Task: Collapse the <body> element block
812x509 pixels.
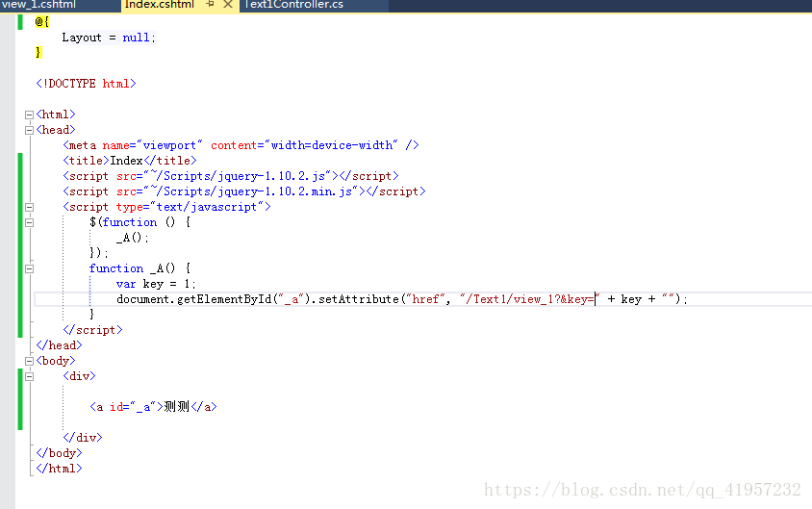Action: coord(30,361)
